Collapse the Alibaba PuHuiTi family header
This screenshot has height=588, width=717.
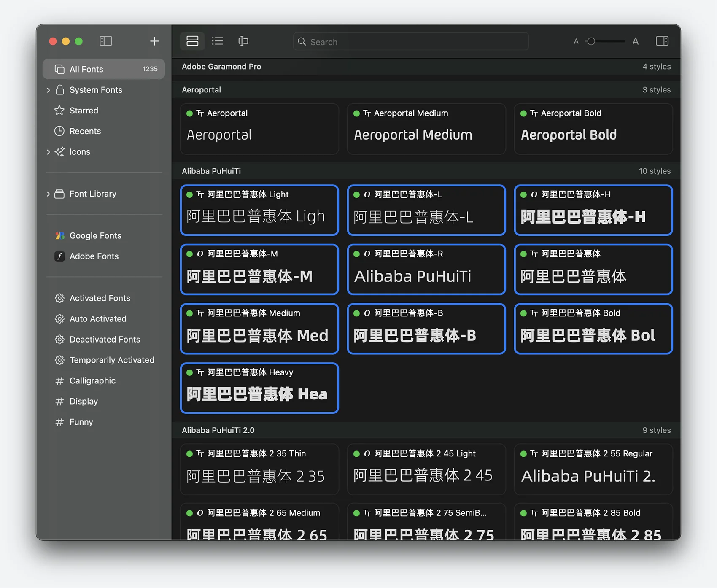pos(426,171)
